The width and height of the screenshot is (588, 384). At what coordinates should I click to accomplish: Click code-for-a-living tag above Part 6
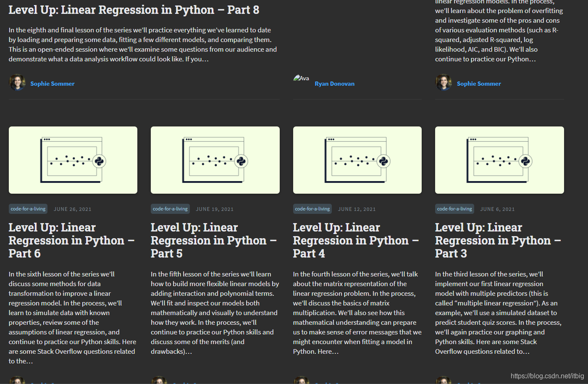(28, 209)
